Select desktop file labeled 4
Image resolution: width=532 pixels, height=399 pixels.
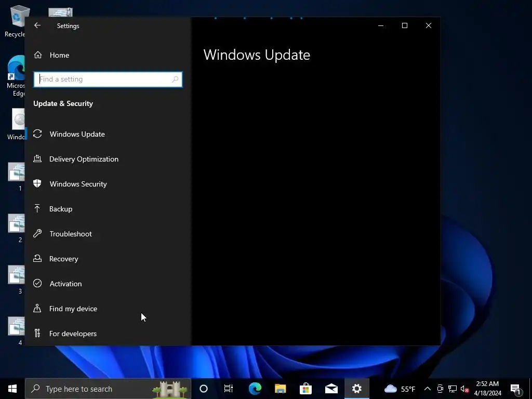(17, 331)
